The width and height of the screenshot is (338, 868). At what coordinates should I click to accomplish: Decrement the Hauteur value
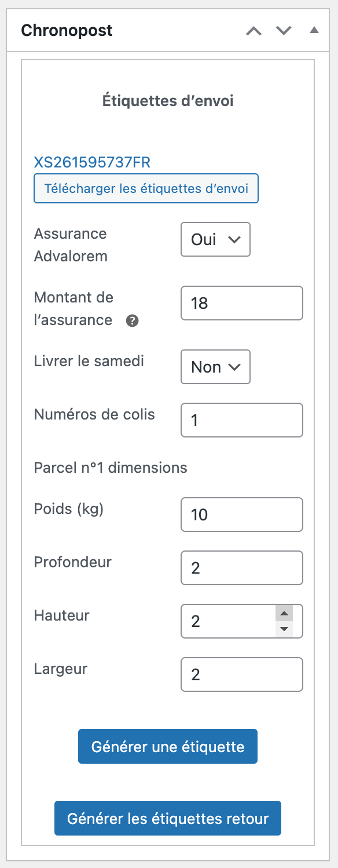[285, 628]
